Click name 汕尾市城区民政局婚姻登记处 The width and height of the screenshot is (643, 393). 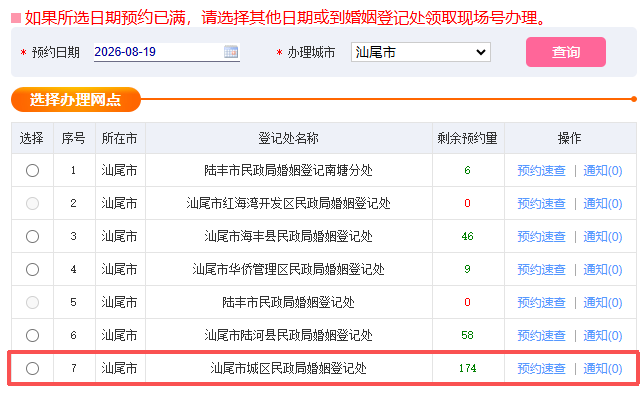288,368
